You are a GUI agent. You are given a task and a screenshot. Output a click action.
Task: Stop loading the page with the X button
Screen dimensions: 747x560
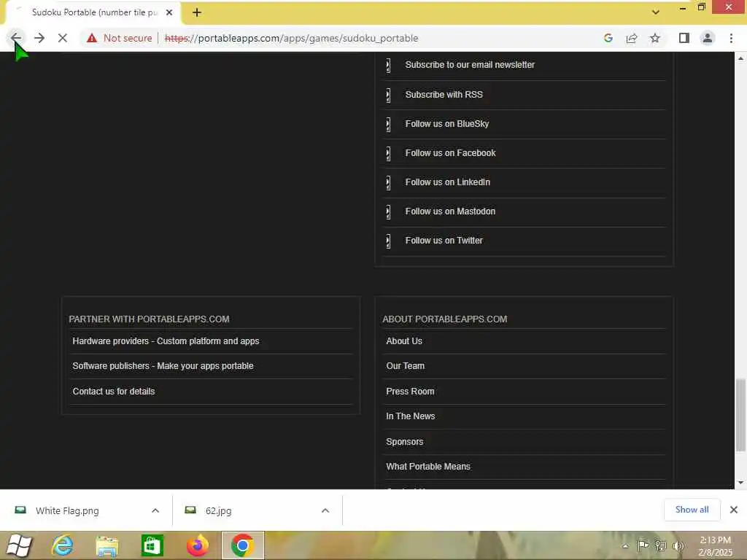[x=63, y=38]
